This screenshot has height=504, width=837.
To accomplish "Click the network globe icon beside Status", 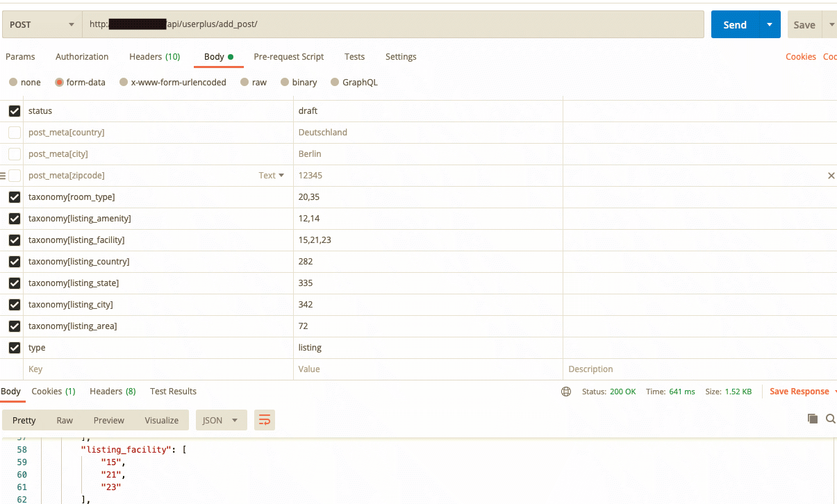I will (566, 392).
